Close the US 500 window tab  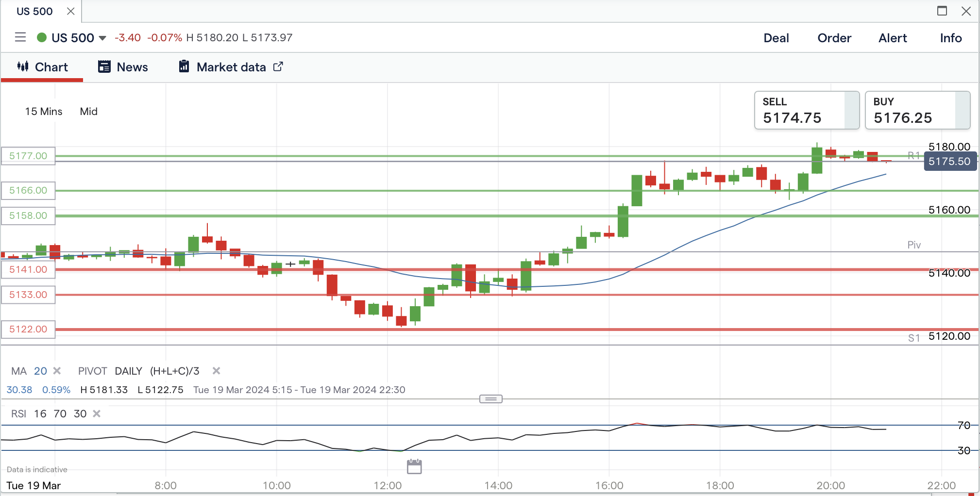tap(71, 11)
